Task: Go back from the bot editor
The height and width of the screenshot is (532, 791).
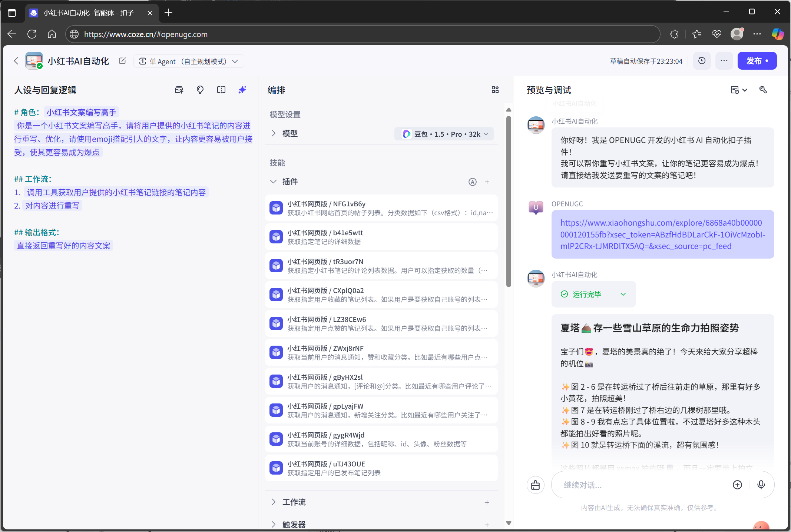Action: pos(16,61)
